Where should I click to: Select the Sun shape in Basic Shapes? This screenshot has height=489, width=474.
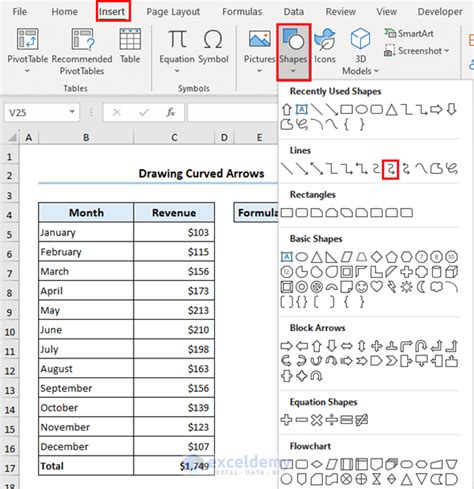[406, 287]
